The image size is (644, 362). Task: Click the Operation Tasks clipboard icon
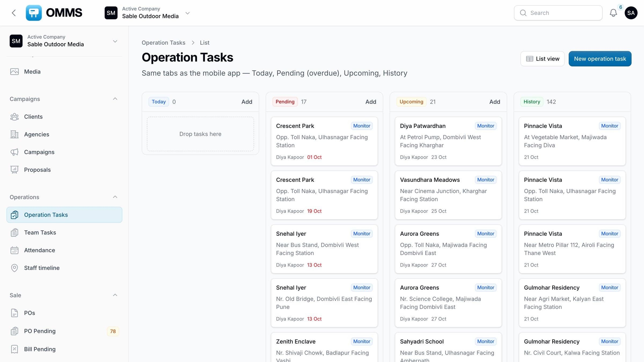[x=14, y=215]
